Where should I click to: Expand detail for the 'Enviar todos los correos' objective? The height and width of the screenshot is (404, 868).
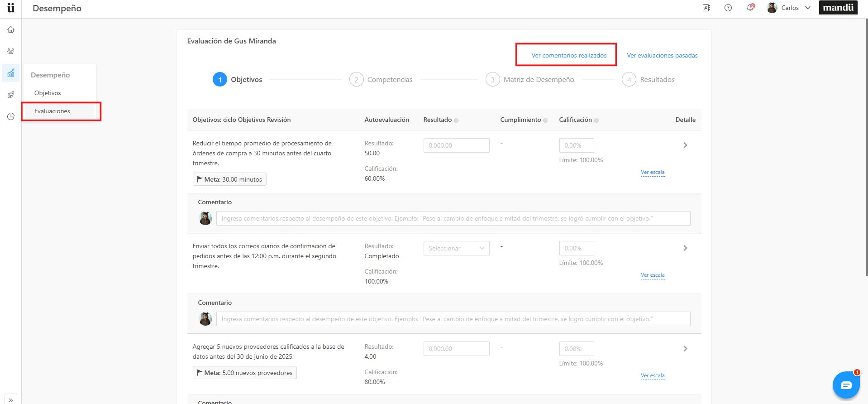coord(685,248)
